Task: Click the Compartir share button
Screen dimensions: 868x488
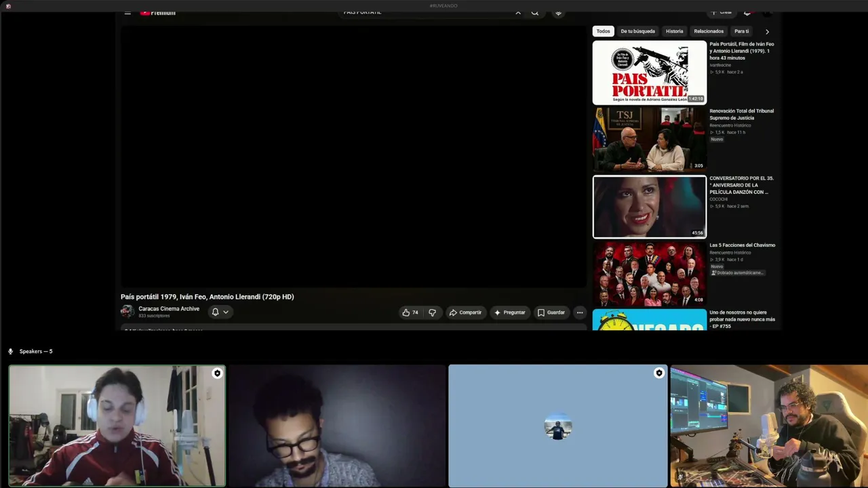Action: [x=465, y=312]
